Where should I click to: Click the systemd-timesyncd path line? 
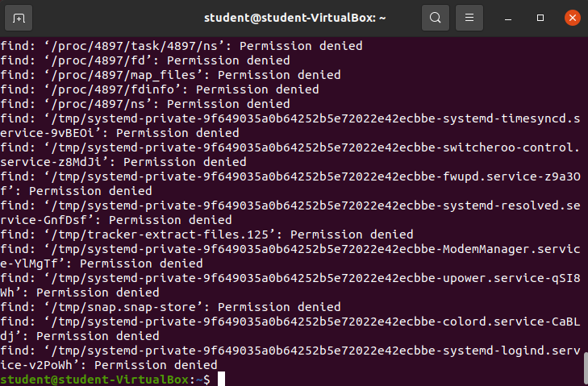[290, 118]
